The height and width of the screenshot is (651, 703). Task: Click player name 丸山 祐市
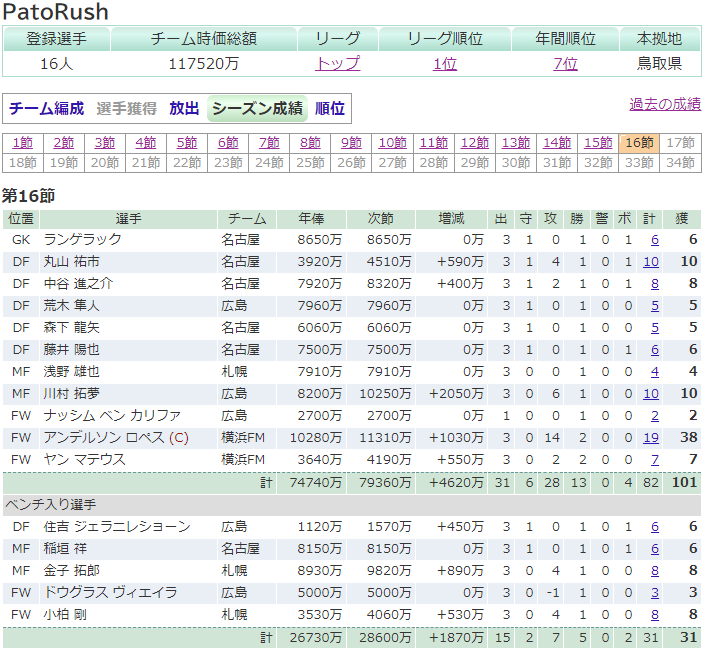pyautogui.click(x=71, y=261)
